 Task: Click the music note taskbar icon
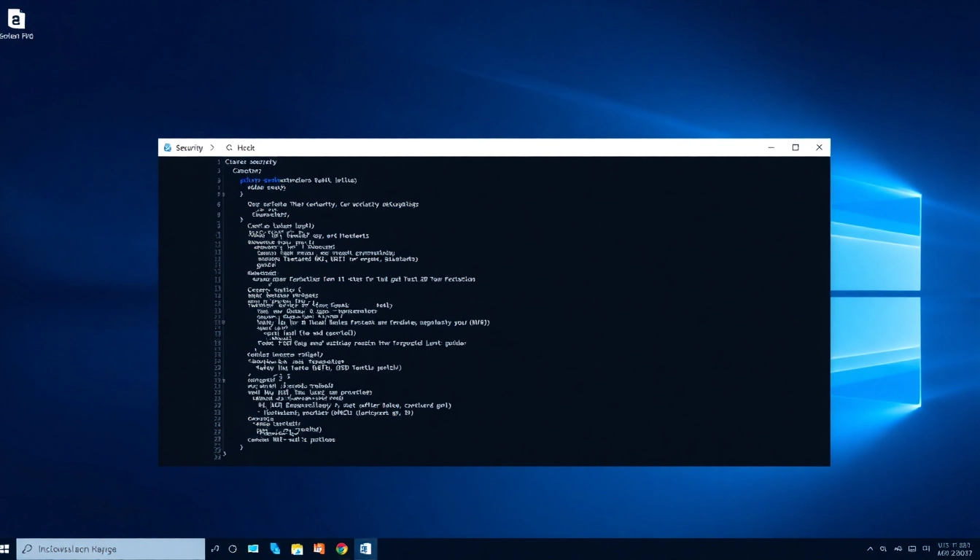click(215, 549)
